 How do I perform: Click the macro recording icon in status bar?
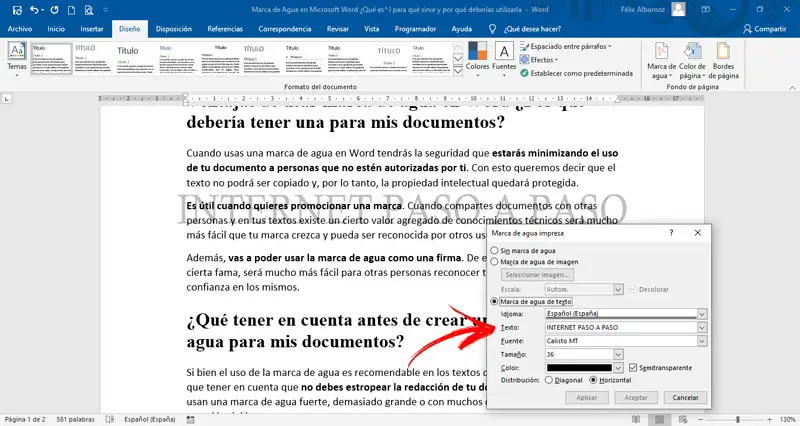(190, 419)
